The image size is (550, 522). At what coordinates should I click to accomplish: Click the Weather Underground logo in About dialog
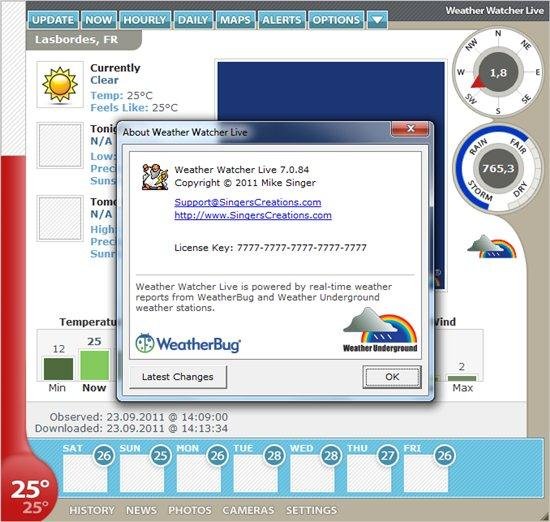click(x=380, y=330)
